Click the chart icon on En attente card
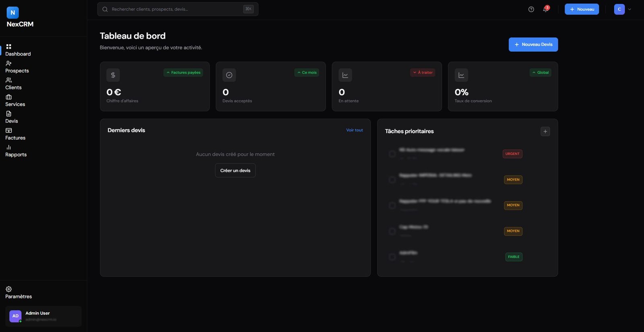644x332 pixels. coord(345,75)
